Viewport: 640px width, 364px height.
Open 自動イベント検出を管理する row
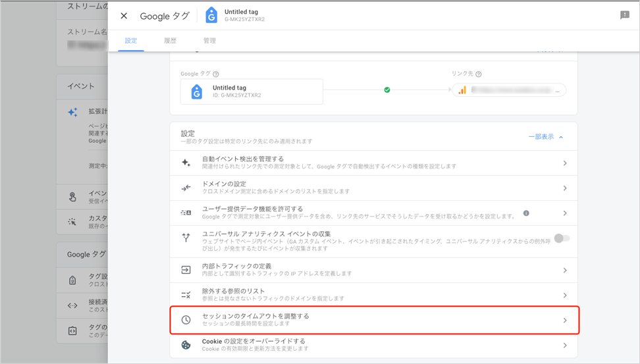tap(373, 163)
